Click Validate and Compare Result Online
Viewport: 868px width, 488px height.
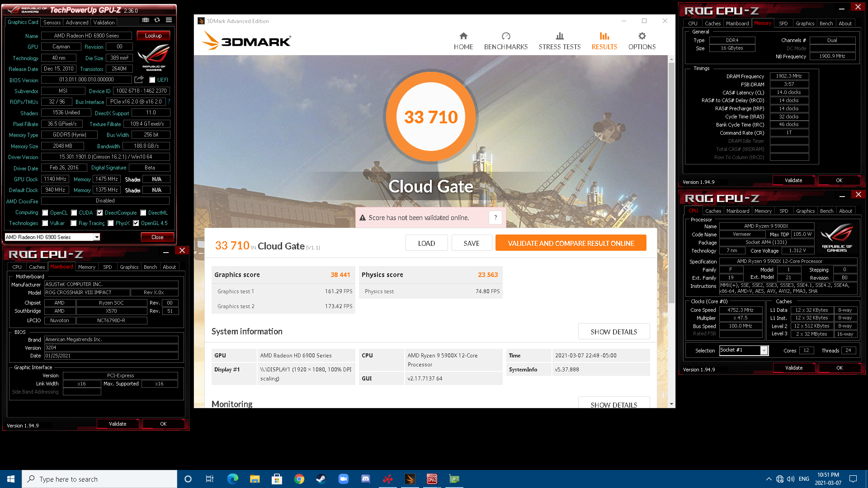pos(571,243)
